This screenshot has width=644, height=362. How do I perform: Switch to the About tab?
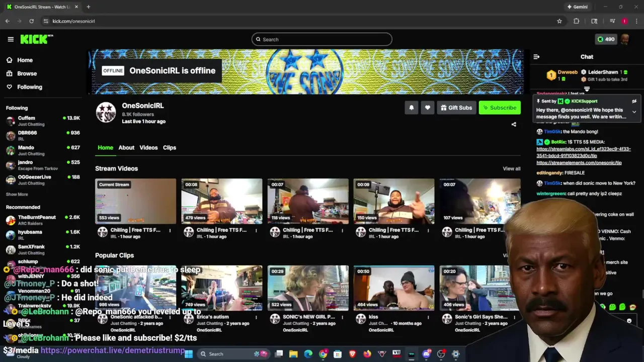[126, 147]
